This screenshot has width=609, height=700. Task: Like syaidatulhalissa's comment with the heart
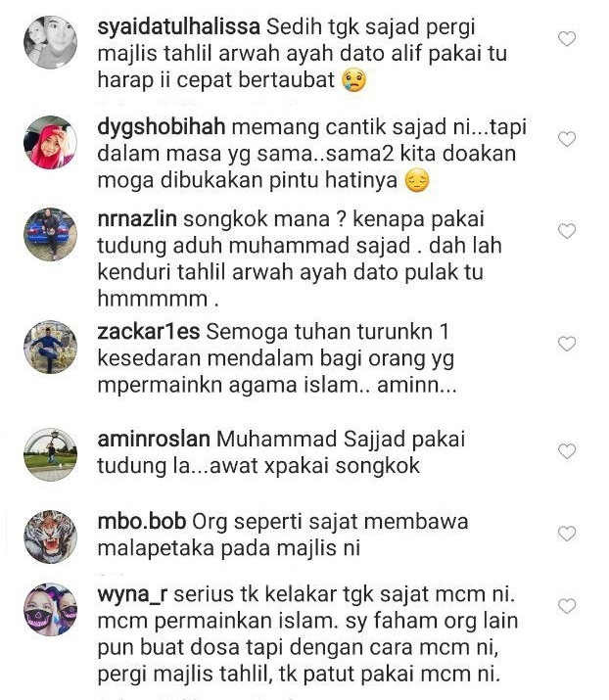click(x=567, y=39)
